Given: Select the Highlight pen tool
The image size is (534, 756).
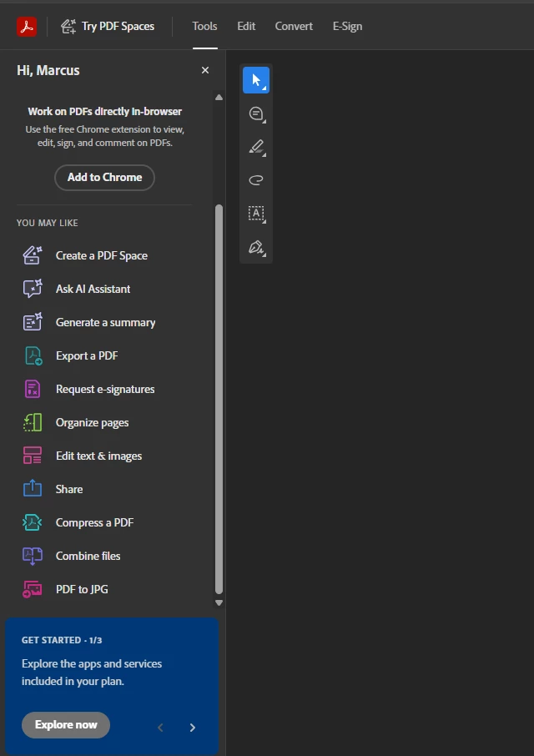Looking at the screenshot, I should (256, 147).
